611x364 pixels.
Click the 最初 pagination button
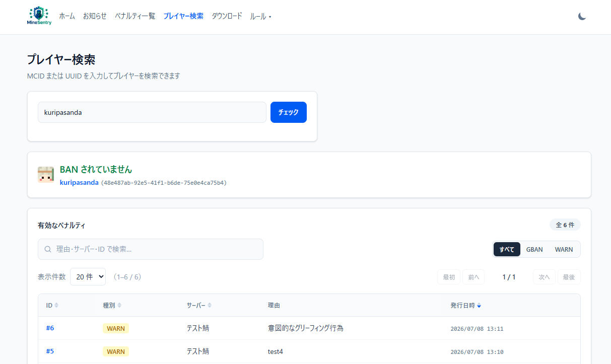[x=449, y=277]
